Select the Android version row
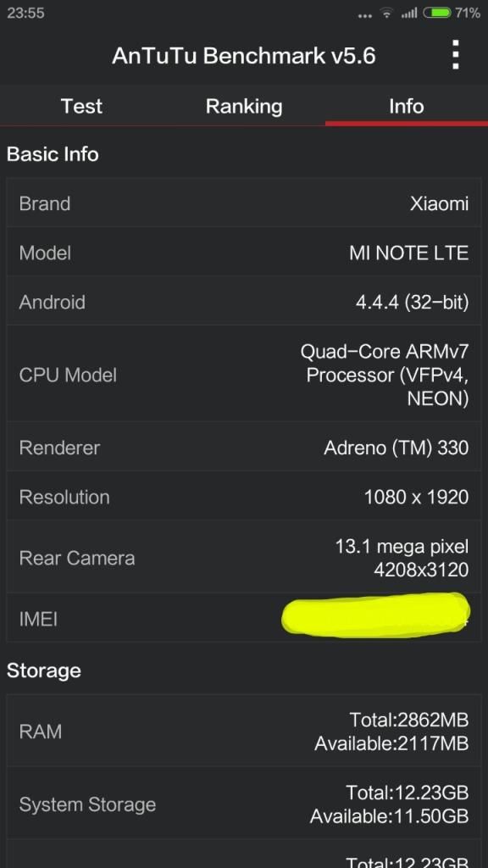488x868 pixels. click(244, 303)
